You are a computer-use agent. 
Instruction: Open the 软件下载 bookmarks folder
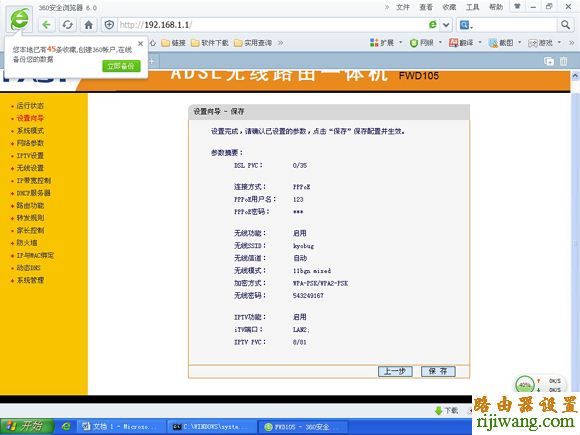(x=210, y=43)
